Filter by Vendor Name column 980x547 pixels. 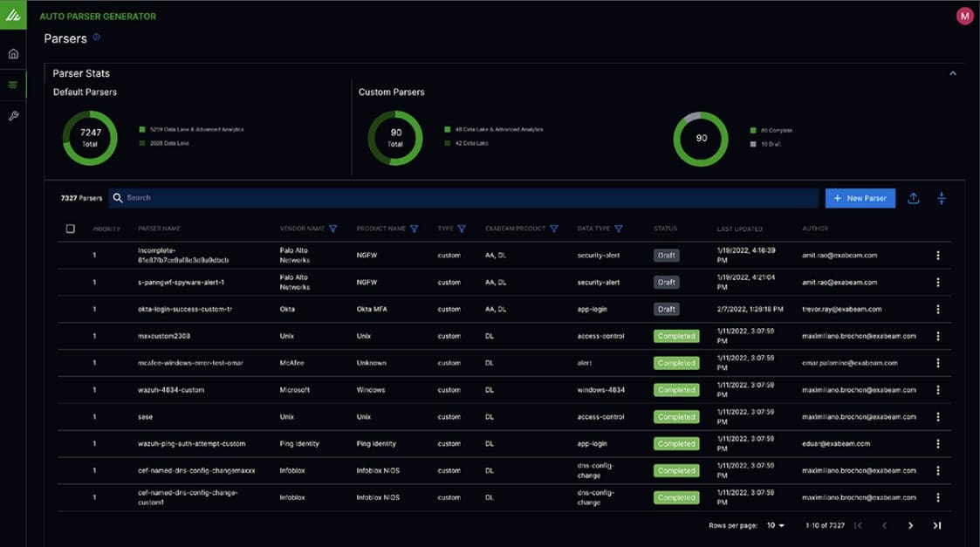point(332,229)
